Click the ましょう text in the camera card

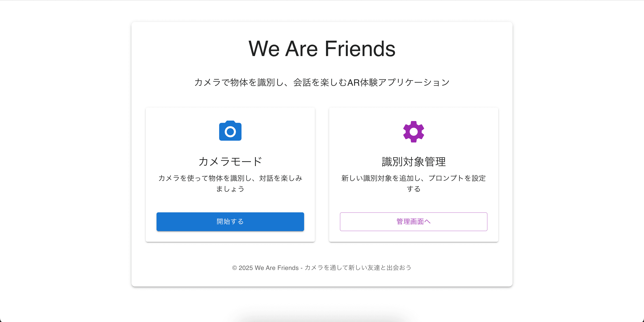tap(230, 189)
